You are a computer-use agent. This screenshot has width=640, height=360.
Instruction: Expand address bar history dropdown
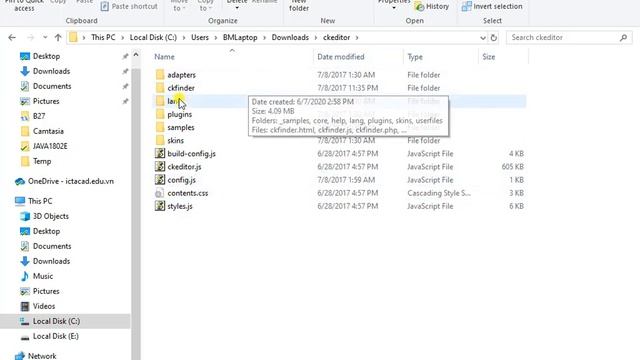pos(483,38)
